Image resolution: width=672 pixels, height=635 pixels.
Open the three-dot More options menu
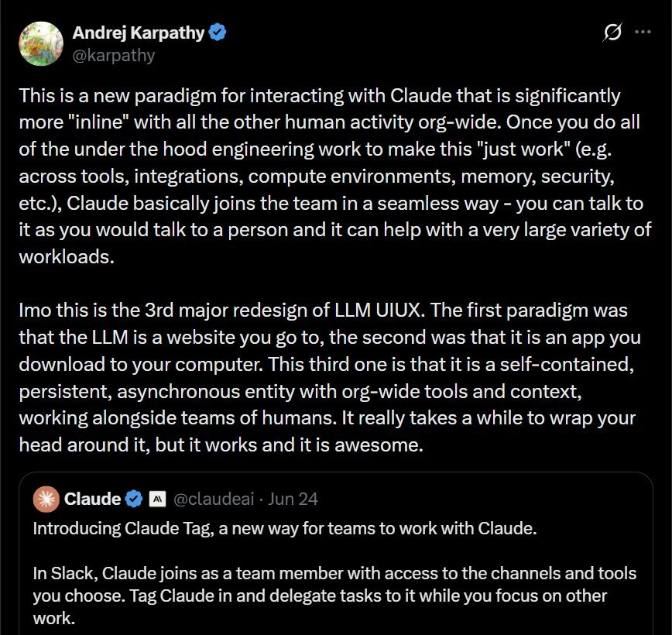click(x=643, y=32)
